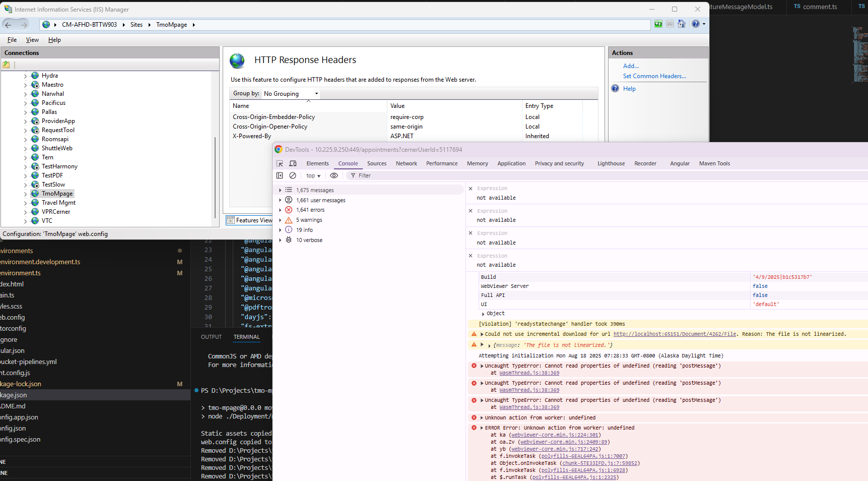Image resolution: width=868 pixels, height=481 pixels.
Task: Click the back arrow in IIS Manager
Action: point(8,25)
